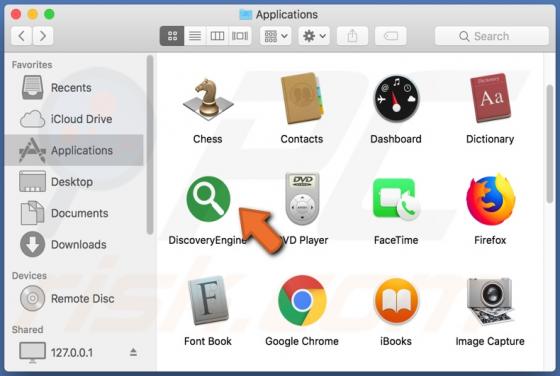Click the Firefox name label
560x376 pixels.
click(x=490, y=240)
